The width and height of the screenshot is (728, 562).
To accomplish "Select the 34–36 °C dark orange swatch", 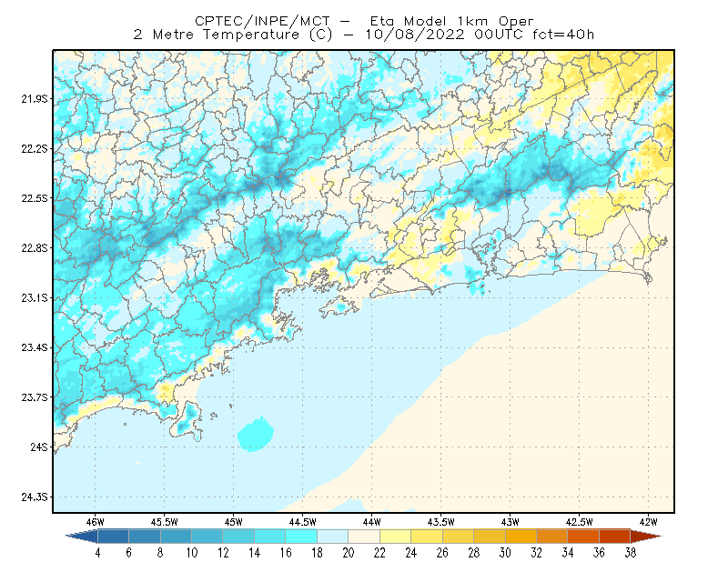I will 583,537.
